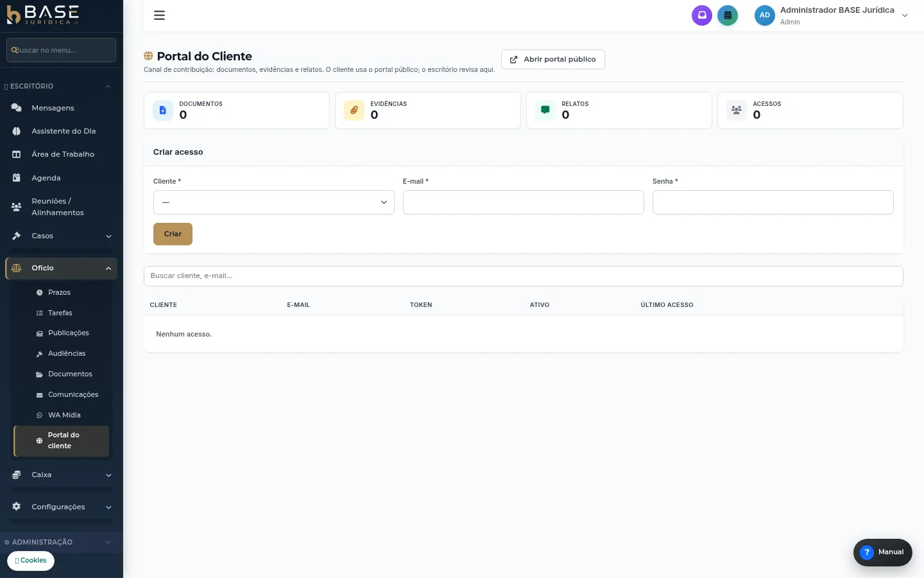This screenshot has height=578, width=924.
Task: Click the Cookies button
Action: [x=31, y=561]
